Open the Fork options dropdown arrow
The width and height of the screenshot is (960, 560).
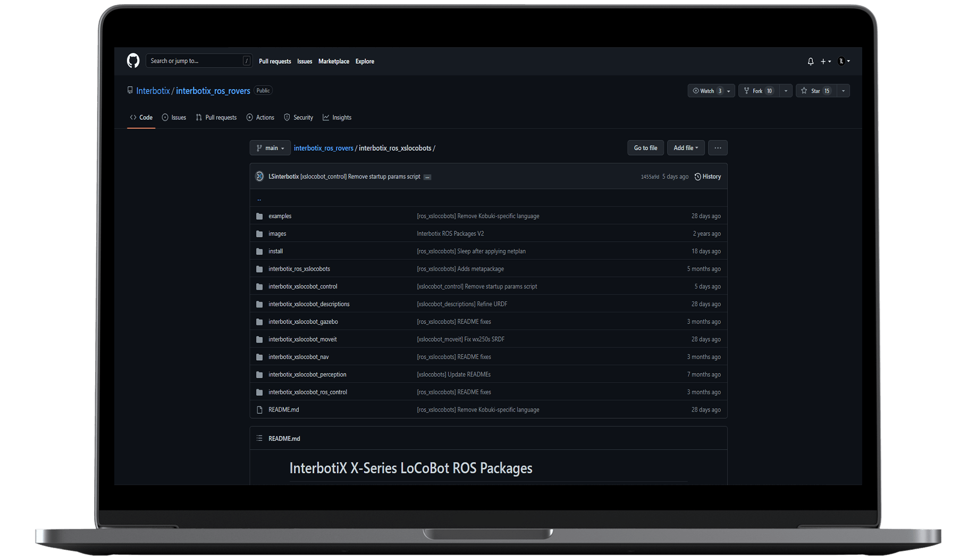coord(786,91)
